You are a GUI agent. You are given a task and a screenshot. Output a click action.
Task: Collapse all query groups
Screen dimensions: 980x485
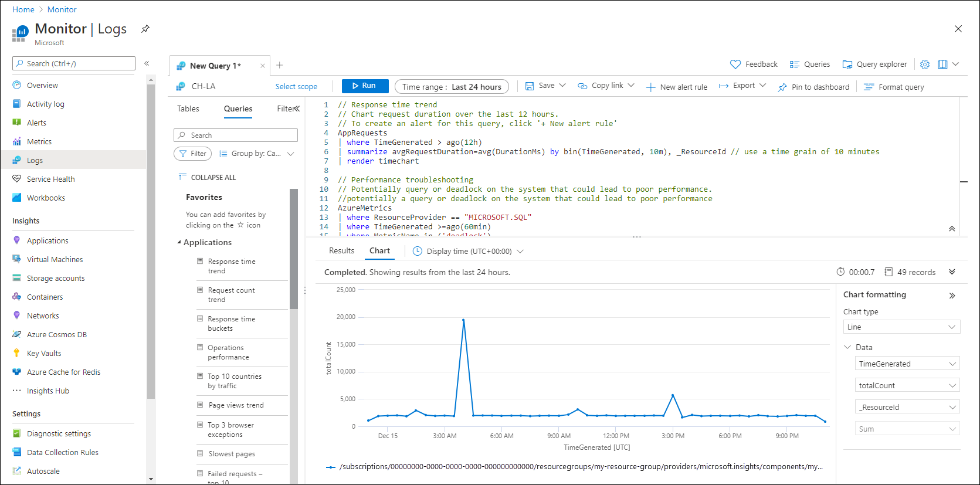207,177
